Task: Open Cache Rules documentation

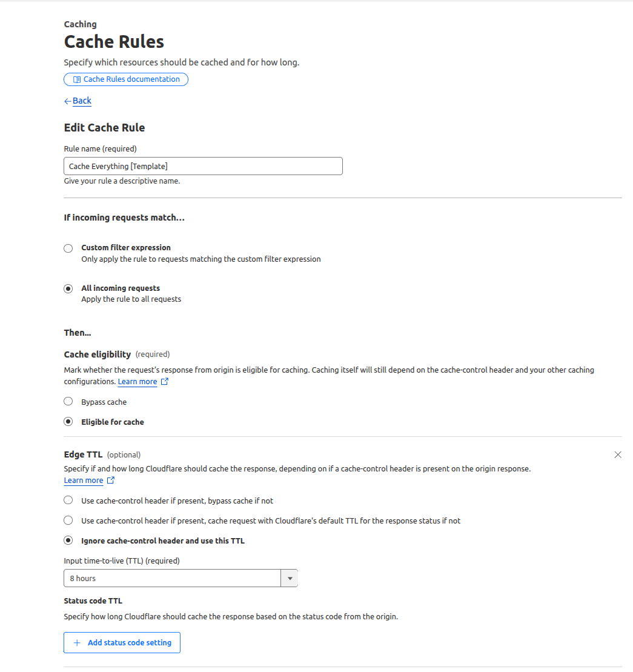Action: pyautogui.click(x=131, y=79)
